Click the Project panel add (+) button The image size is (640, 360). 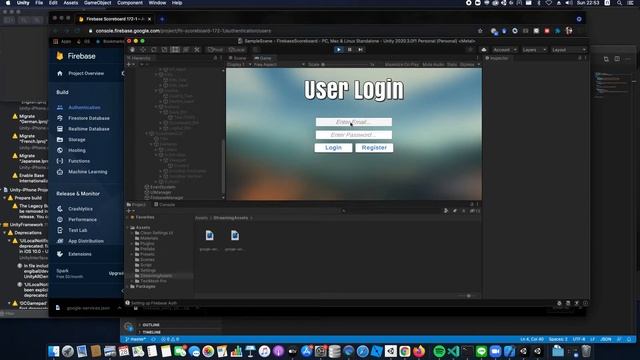[x=129, y=211]
